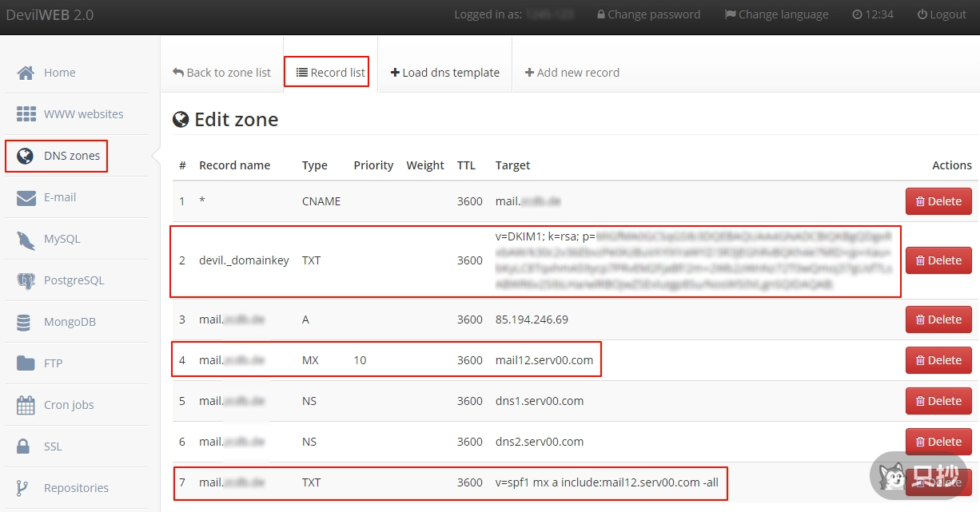
Task: Switch to the Record list tab
Action: point(327,72)
